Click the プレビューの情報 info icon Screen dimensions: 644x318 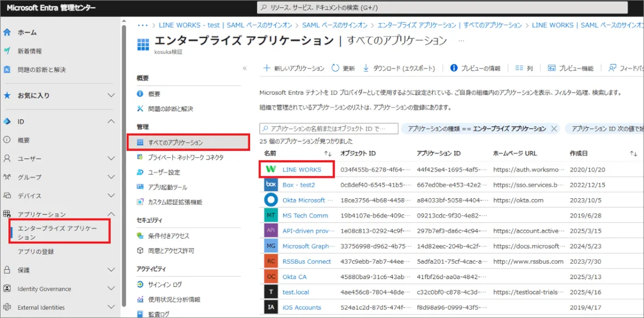[x=454, y=68]
